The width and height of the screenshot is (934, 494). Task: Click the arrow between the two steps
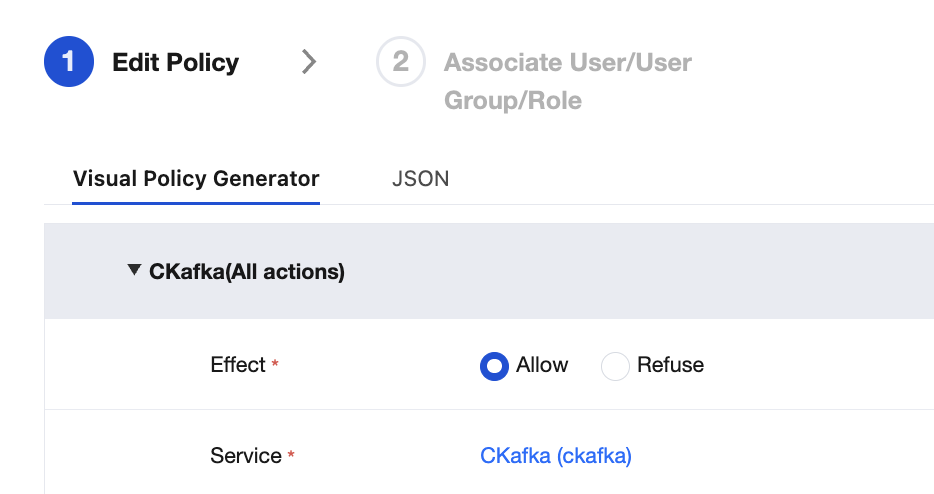pos(309,62)
